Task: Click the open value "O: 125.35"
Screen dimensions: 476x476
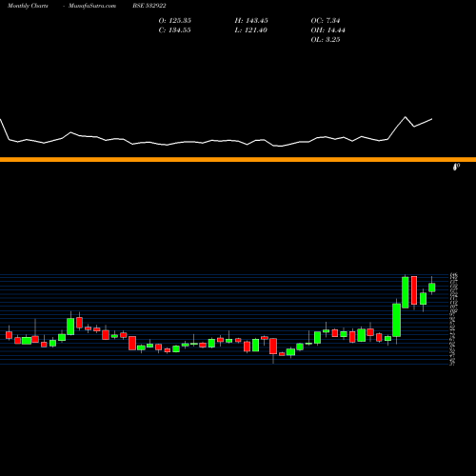Action: coord(175,21)
